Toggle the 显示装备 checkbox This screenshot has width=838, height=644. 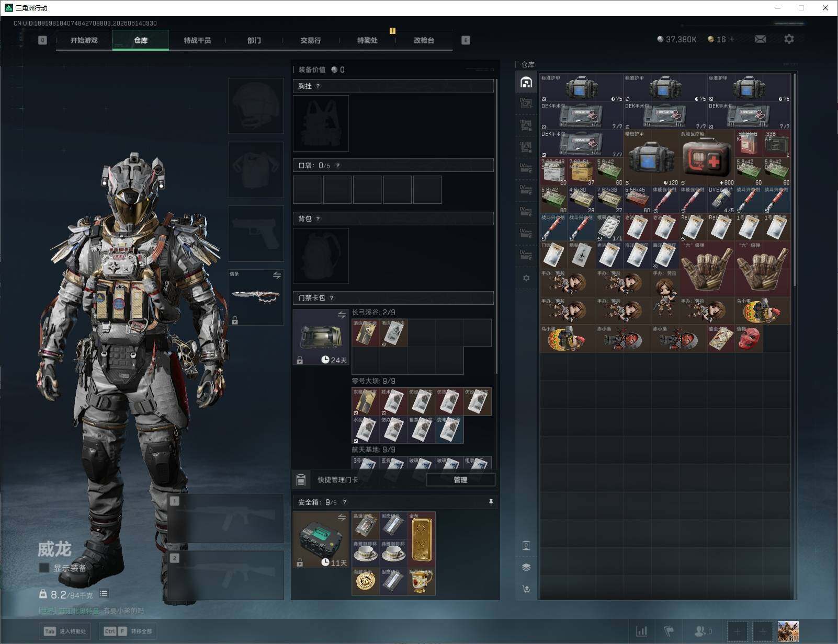pyautogui.click(x=44, y=568)
